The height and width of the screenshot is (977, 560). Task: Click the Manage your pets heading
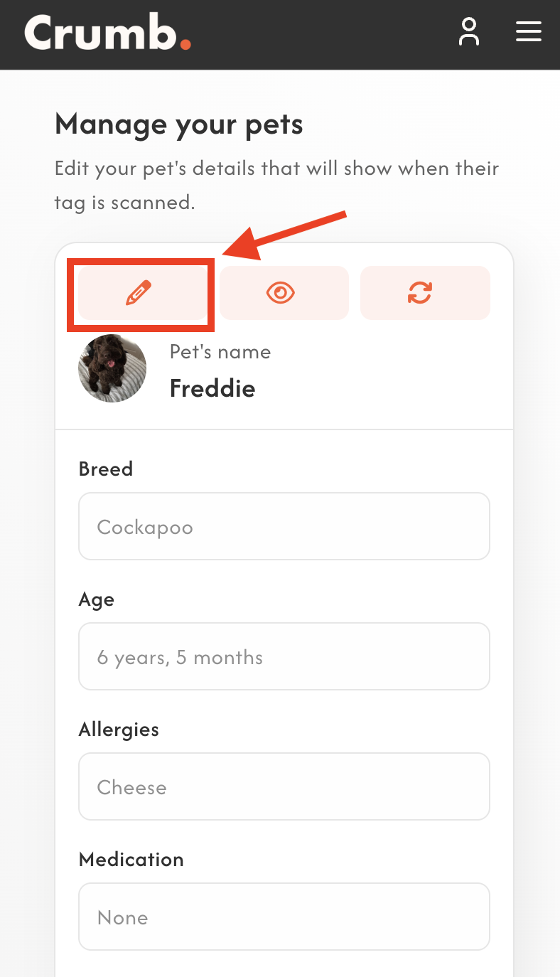pyautogui.click(x=178, y=125)
